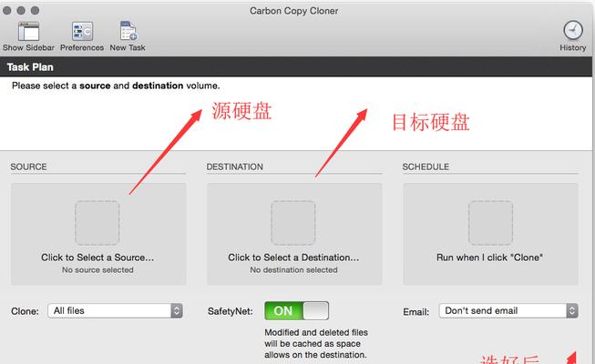Click the 'Email:' label
This screenshot has height=364, width=595.
click(415, 311)
